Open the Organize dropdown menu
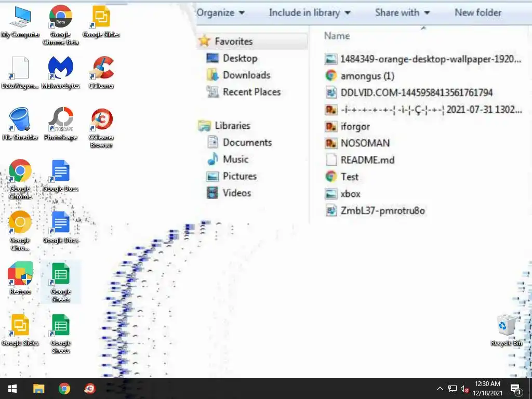The image size is (532, 399). click(x=220, y=13)
